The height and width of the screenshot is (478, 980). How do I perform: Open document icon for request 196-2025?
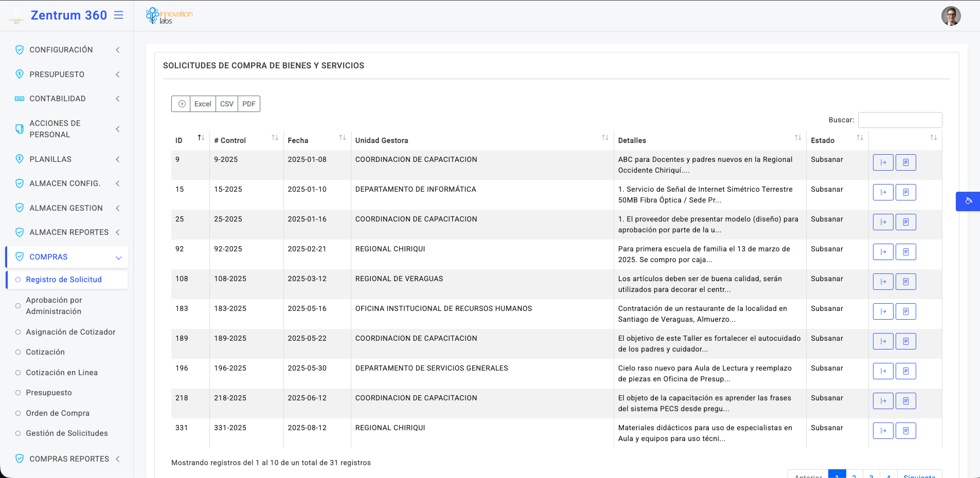(x=906, y=371)
